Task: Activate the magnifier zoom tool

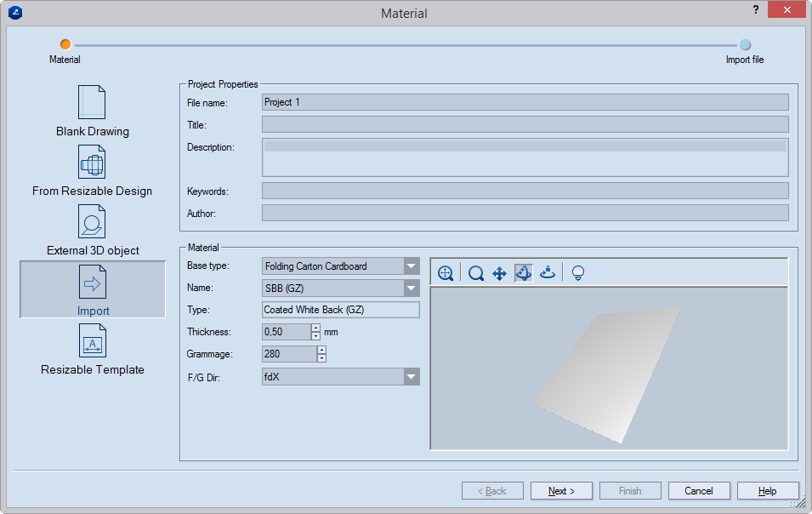Action: tap(476, 273)
